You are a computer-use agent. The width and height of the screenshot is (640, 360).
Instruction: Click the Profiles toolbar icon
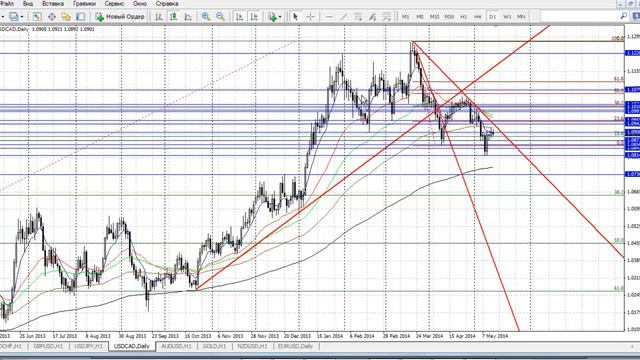(14, 17)
